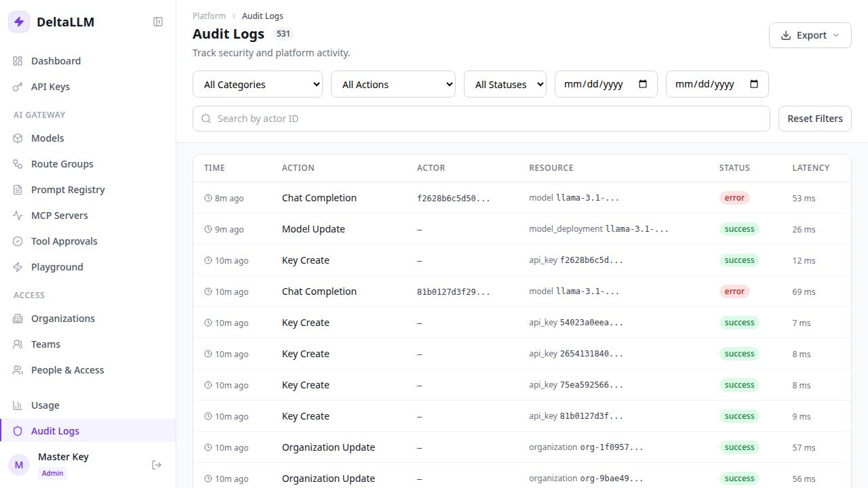Click the Playground lightning icon

(x=18, y=267)
